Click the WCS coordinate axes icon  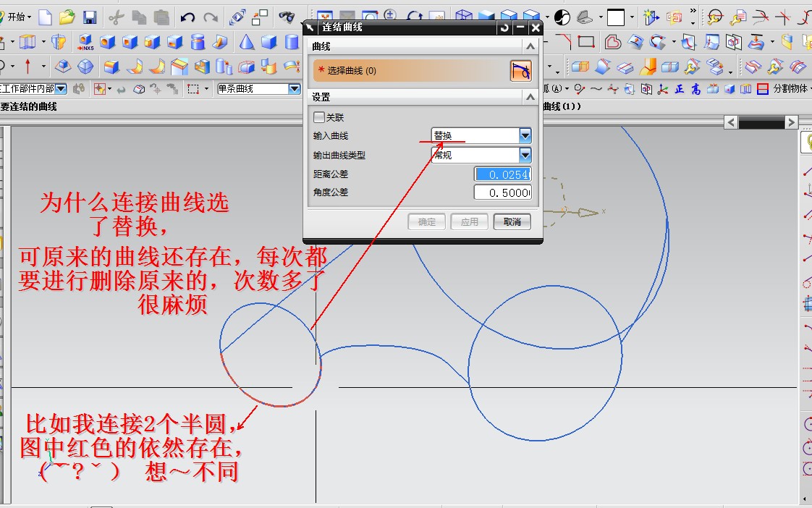click(662, 89)
